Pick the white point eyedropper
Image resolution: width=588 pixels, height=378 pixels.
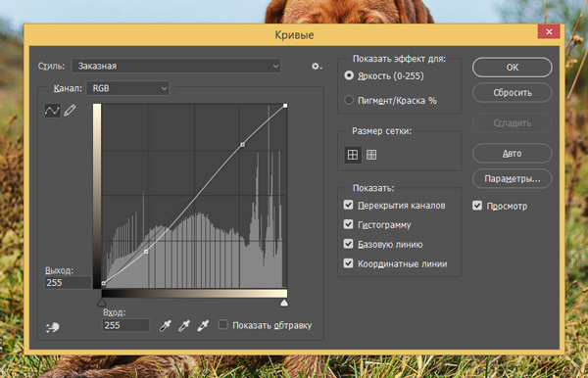(203, 325)
